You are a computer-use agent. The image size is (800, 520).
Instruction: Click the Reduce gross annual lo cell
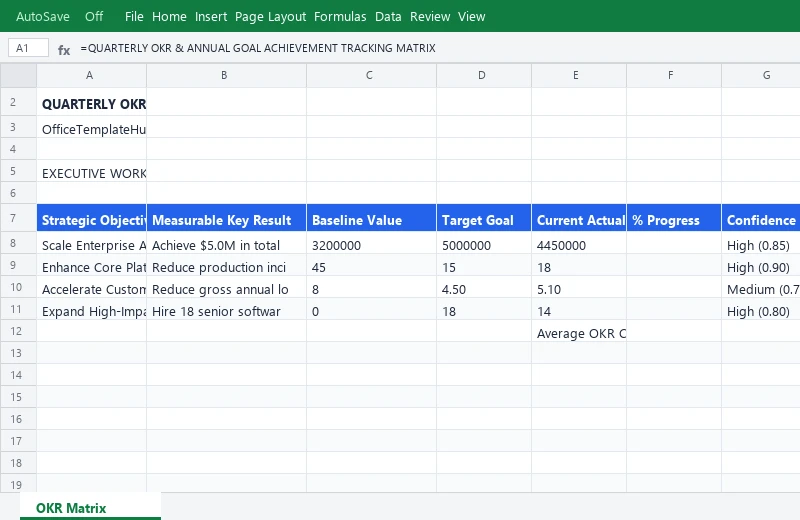226,287
